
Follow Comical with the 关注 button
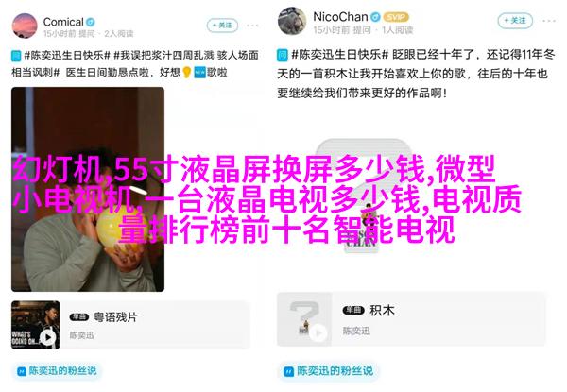click(222, 26)
